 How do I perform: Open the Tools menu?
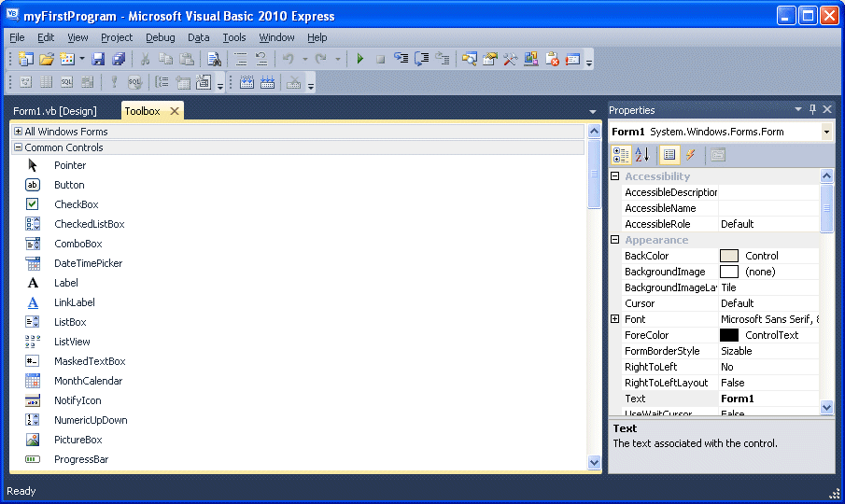233,37
